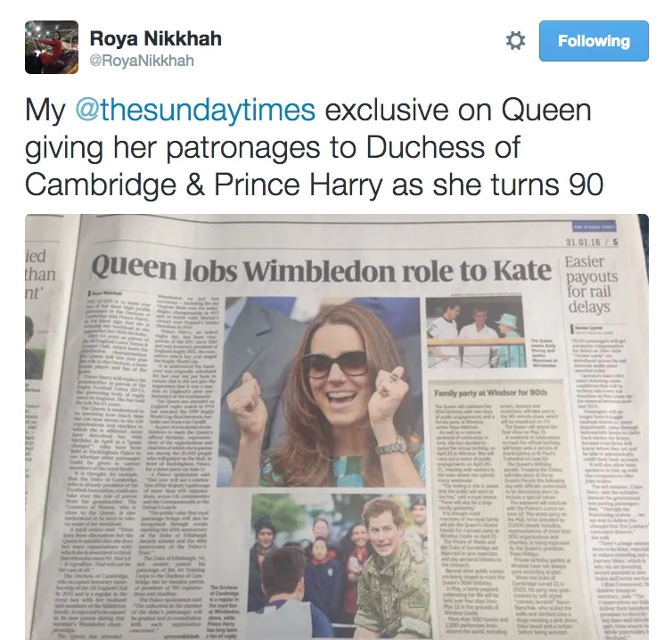Viewport: 672px width, 640px height.
Task: Click the left article text column in photo
Action: 116,463
